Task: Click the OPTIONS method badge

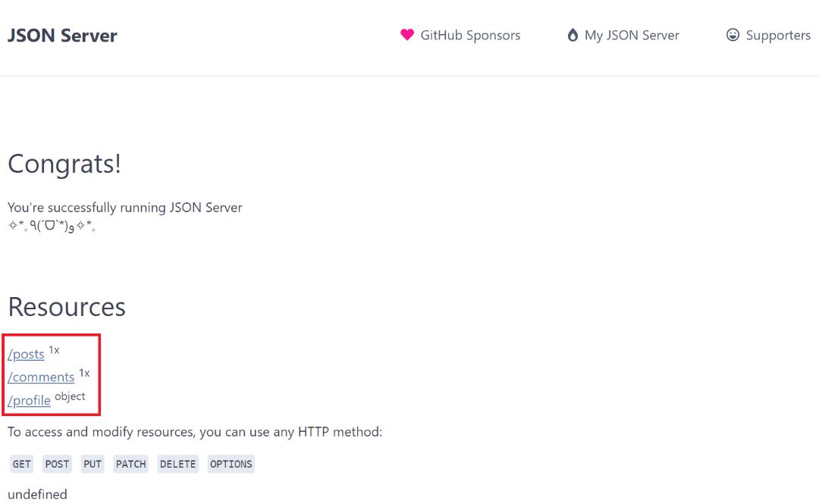Action: 231,464
